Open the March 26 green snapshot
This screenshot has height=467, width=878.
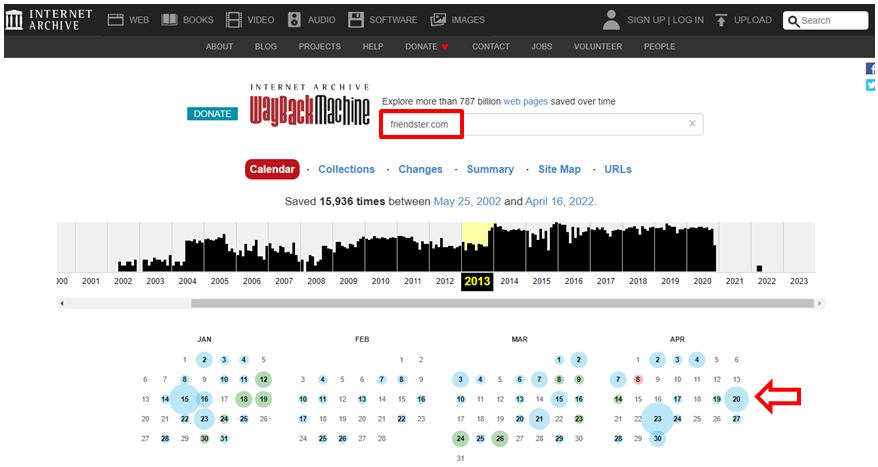[500, 438]
